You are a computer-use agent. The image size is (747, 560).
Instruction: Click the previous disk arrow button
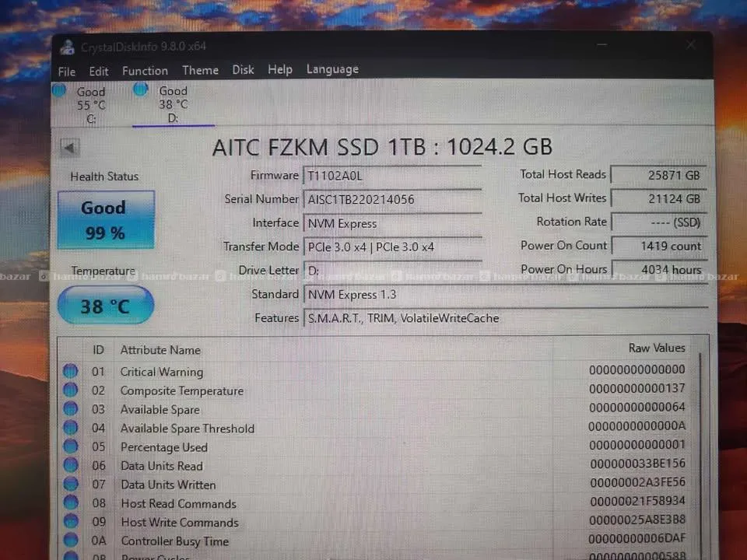69,148
